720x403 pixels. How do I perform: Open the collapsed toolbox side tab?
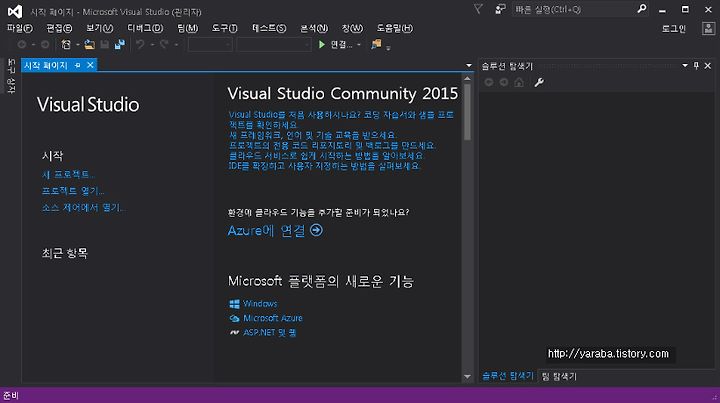click(x=11, y=76)
